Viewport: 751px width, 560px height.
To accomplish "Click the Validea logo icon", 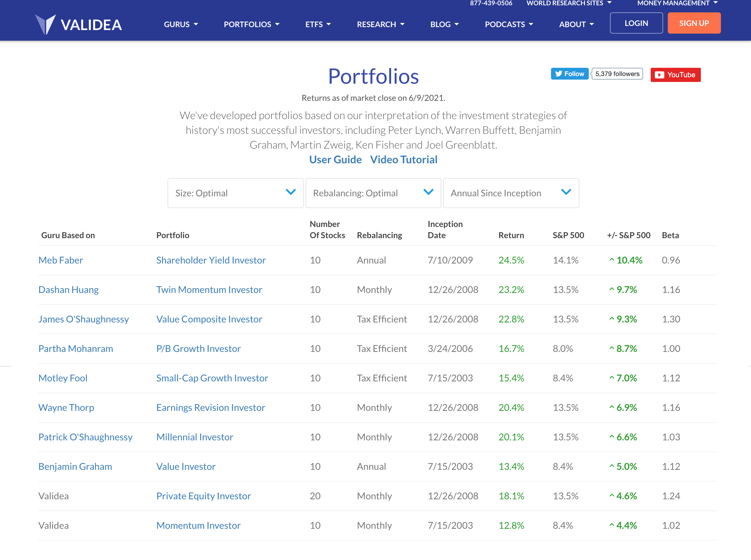I will tap(45, 24).
